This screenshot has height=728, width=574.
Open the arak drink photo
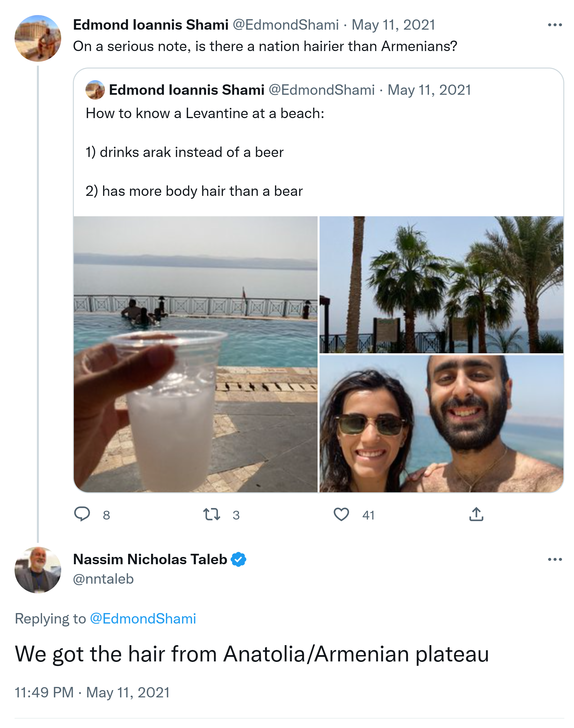click(x=196, y=354)
